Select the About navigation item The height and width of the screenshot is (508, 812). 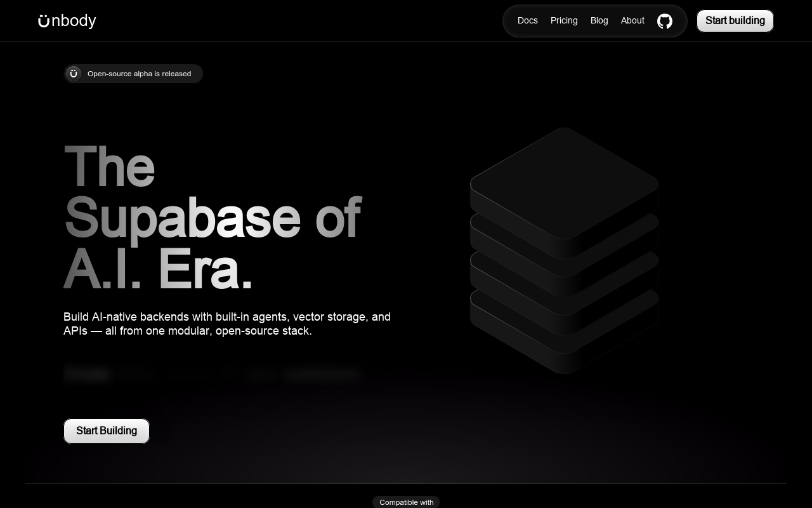click(x=632, y=20)
